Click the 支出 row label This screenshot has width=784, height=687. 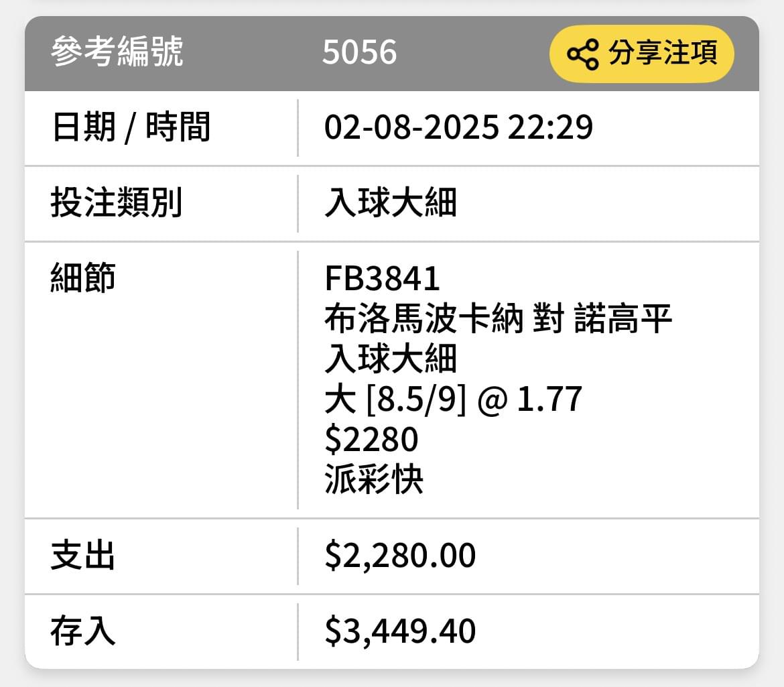[83, 555]
